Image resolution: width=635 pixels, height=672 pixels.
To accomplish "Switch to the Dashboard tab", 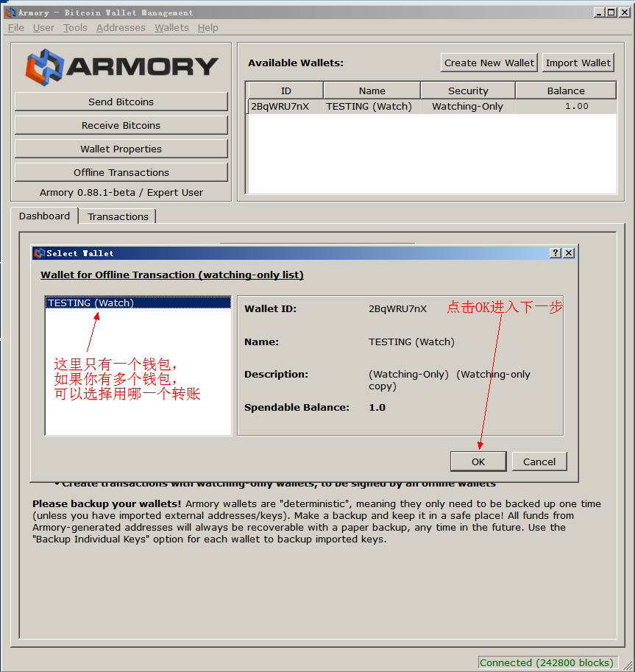I will pyautogui.click(x=44, y=216).
